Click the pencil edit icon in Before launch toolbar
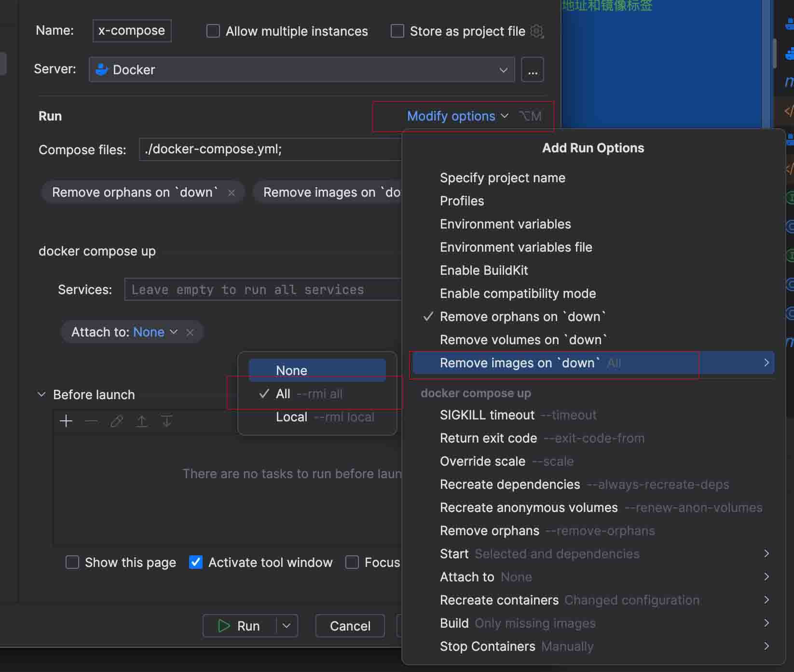The width and height of the screenshot is (794, 672). (116, 421)
